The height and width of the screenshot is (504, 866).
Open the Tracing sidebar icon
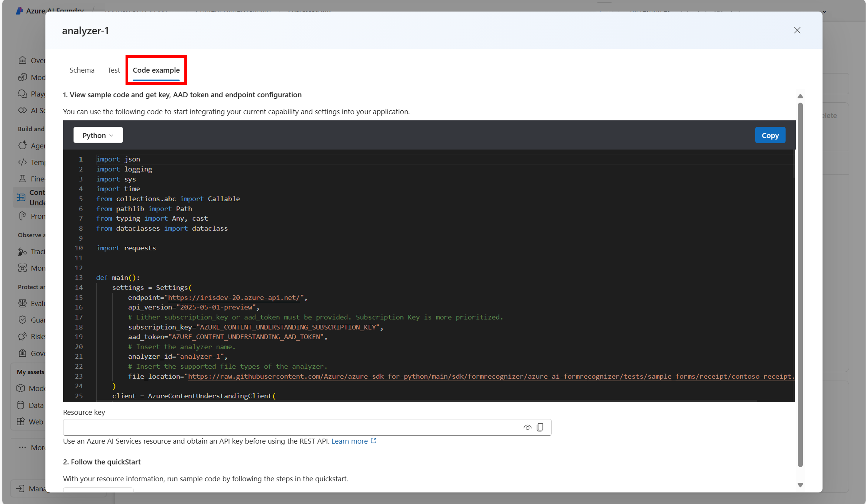[x=22, y=252]
